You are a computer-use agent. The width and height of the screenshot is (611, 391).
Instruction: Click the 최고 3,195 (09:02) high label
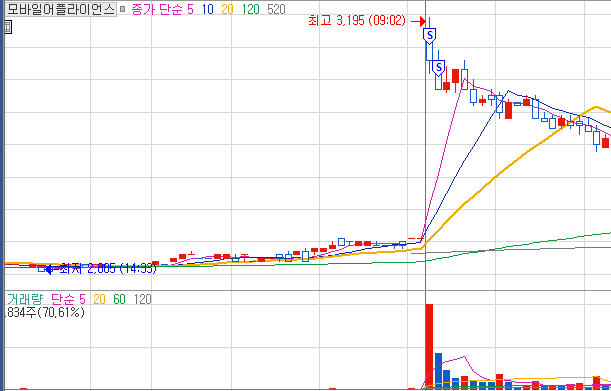357,20
